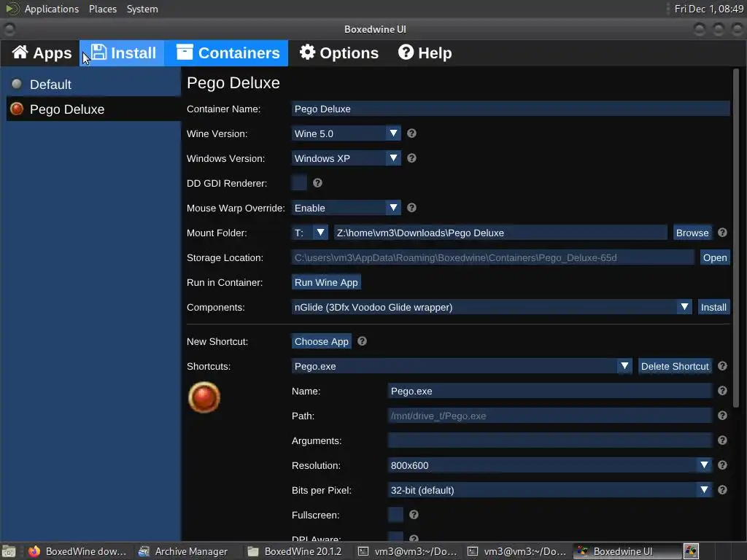Click the Mount Folder path field
This screenshot has width=747, height=560.
(500, 233)
